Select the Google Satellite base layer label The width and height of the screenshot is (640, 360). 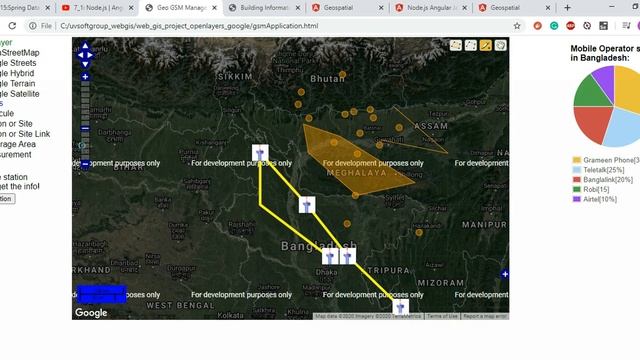[x=20, y=93]
